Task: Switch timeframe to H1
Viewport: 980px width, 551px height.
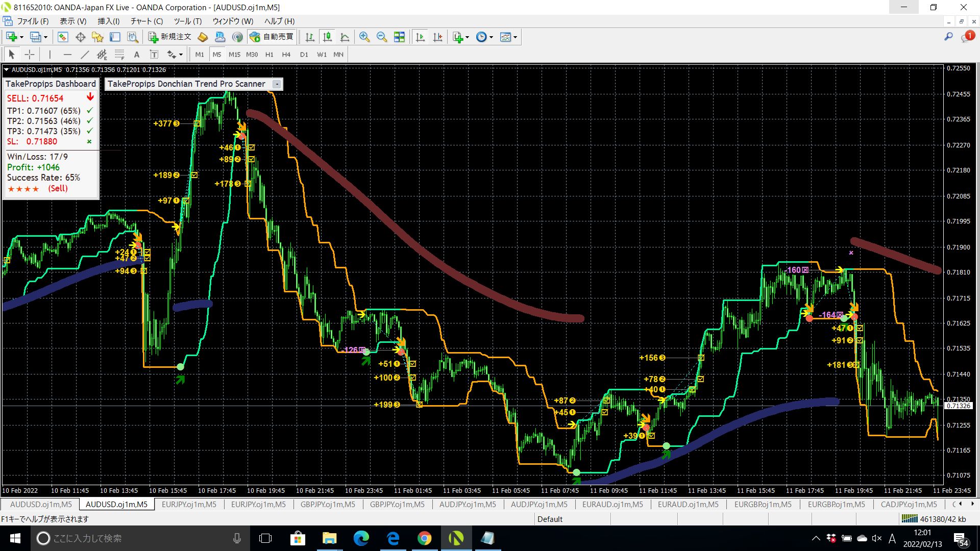Action: pos(269,55)
